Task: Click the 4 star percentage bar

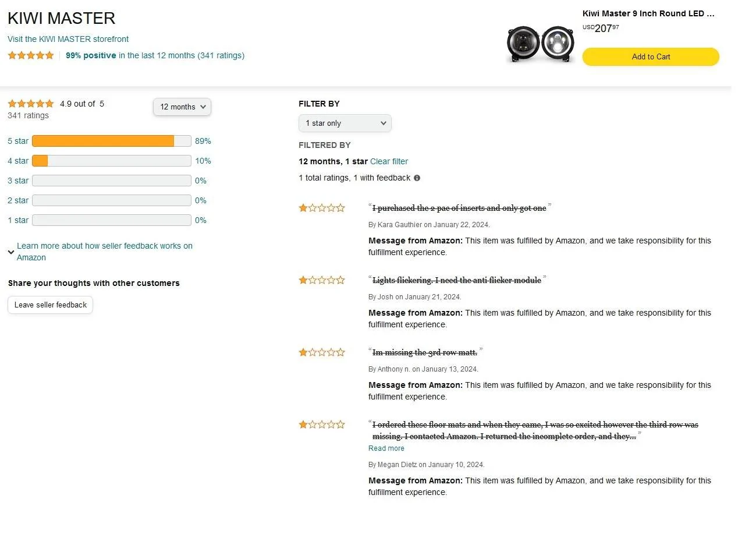Action: click(x=112, y=161)
